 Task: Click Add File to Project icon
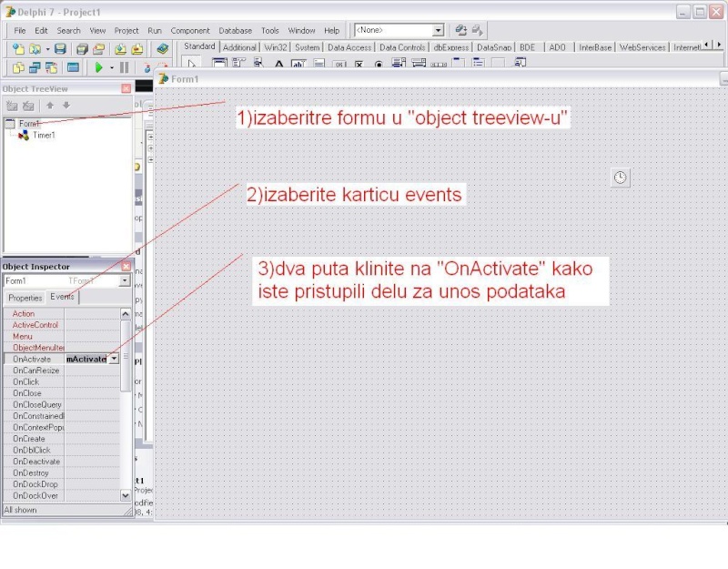(x=120, y=48)
